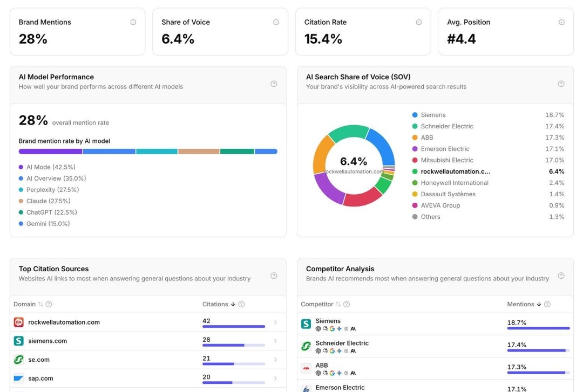Click the Citation Rate info icon
583x392 pixels.
pyautogui.click(x=419, y=22)
